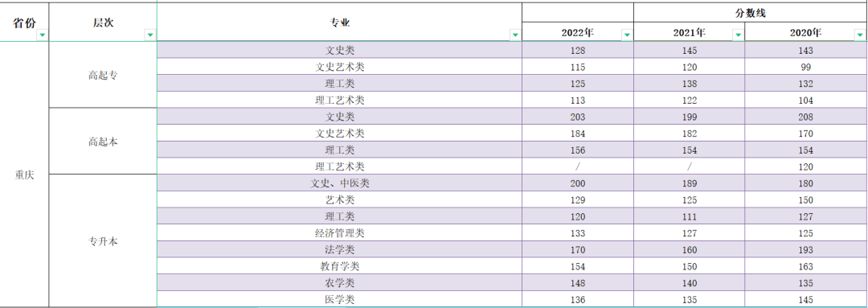Select score 163 in the 2020年 column
This screenshot has height=308, width=868.
pyautogui.click(x=806, y=266)
